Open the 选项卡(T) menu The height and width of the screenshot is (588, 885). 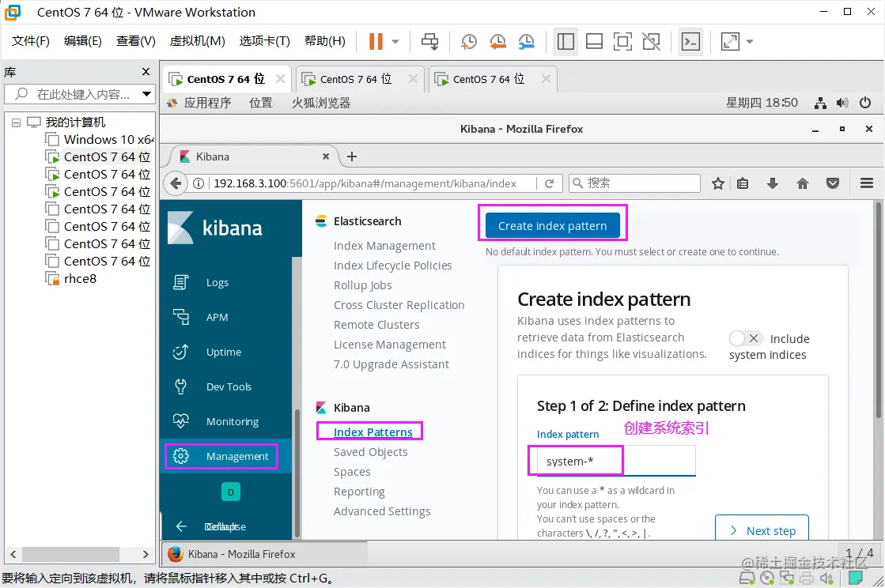point(264,41)
